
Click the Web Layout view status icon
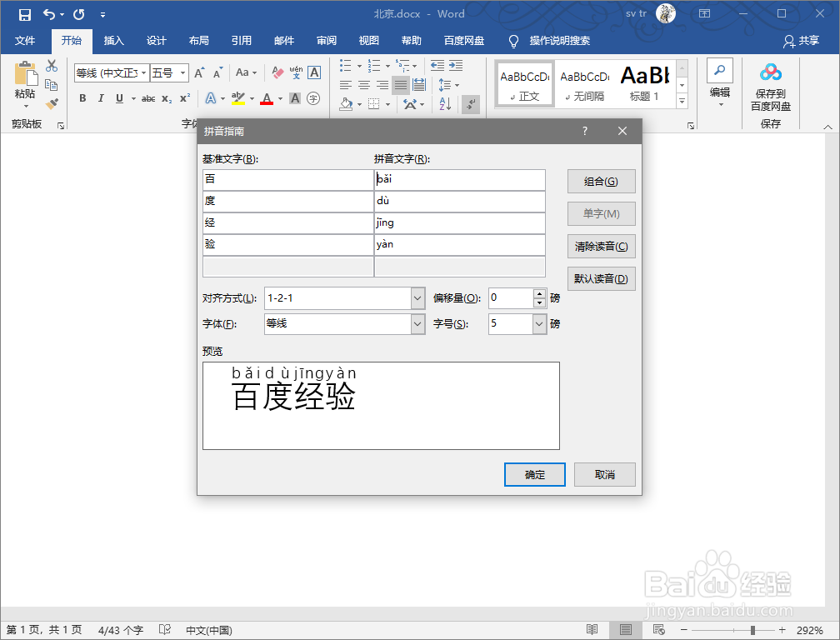point(658,630)
